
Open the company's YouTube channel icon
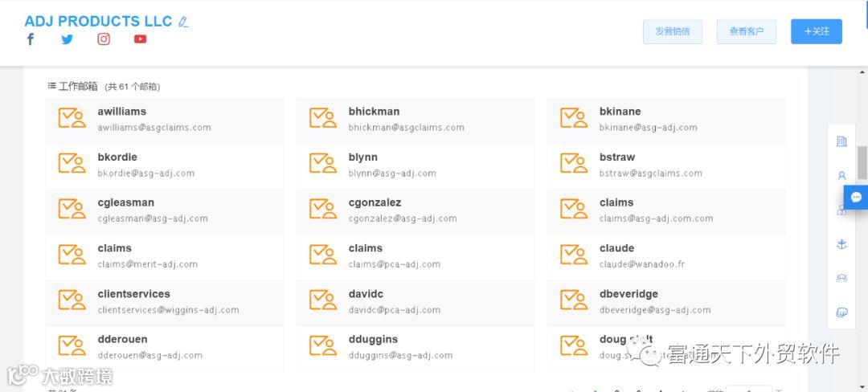pyautogui.click(x=140, y=39)
